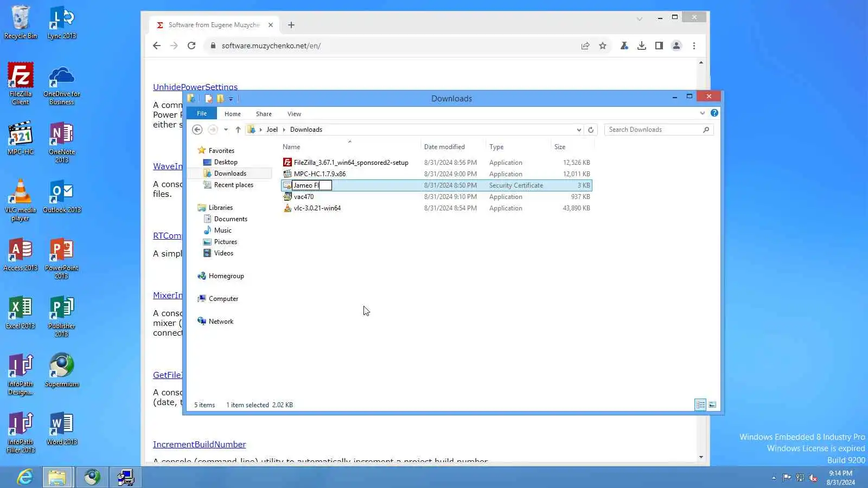Follow the UnhidePowerSettings link
The height and width of the screenshot is (488, 868).
click(195, 87)
